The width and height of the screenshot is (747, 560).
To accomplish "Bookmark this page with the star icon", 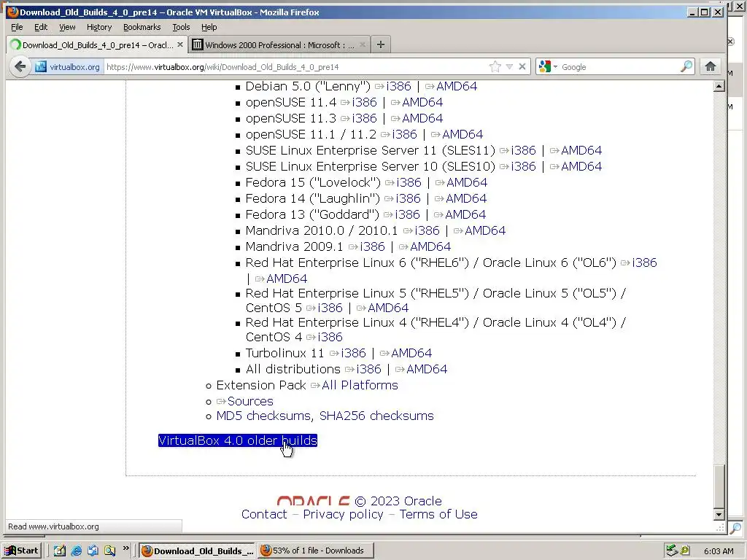I will click(x=495, y=66).
